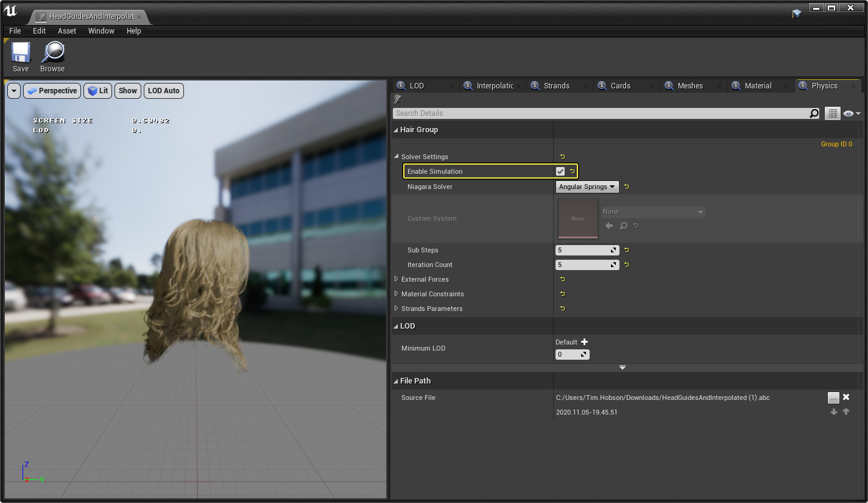Open the Asset menu
868x503 pixels.
tap(67, 31)
